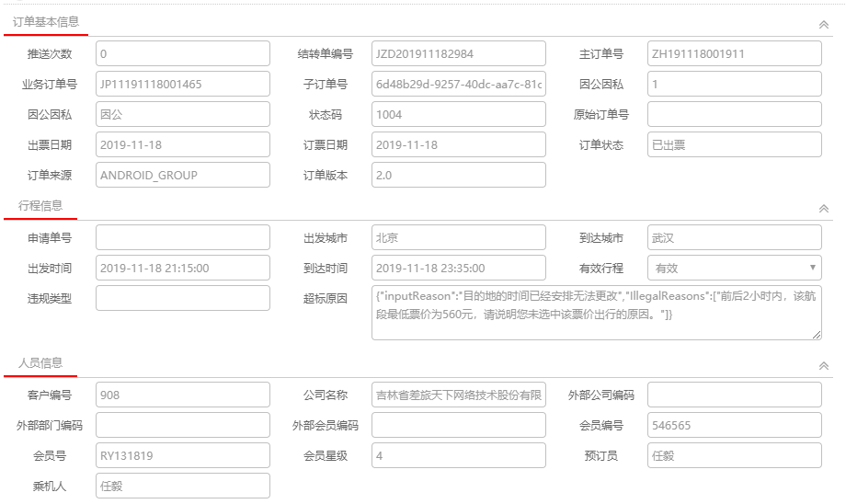Collapse the 人员信息 section
Image resolution: width=846 pixels, height=504 pixels.
(x=823, y=365)
